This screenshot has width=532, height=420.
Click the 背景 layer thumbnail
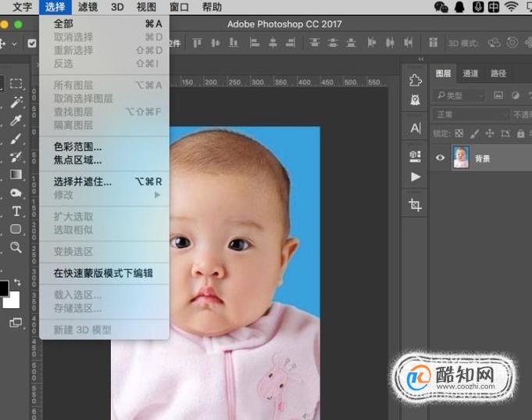(461, 157)
